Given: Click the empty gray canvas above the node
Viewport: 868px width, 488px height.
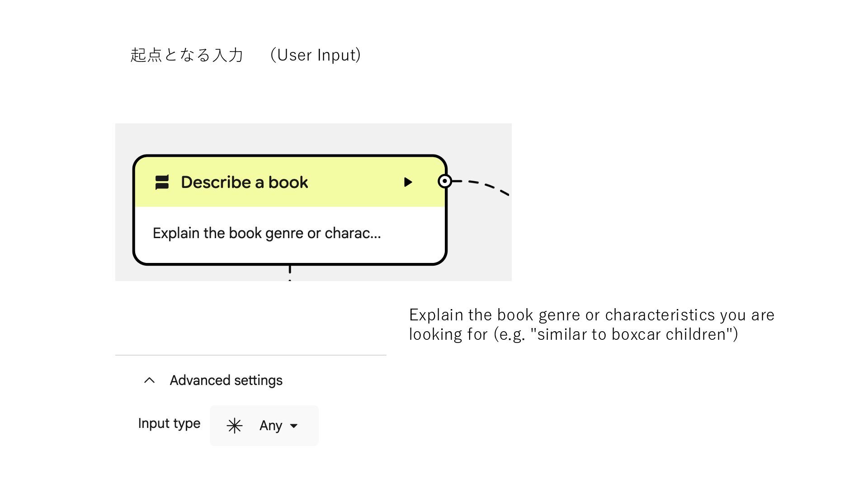Looking at the screenshot, I should tap(312, 138).
